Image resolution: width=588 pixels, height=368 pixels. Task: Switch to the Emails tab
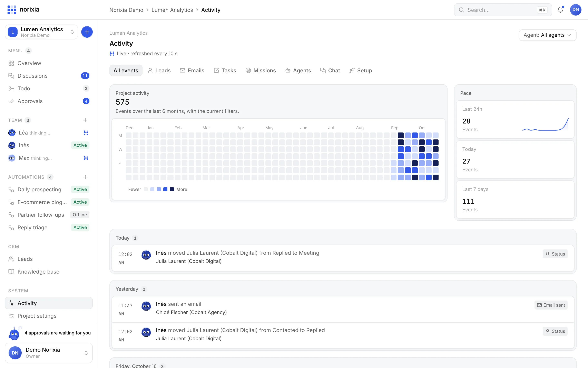coord(192,70)
